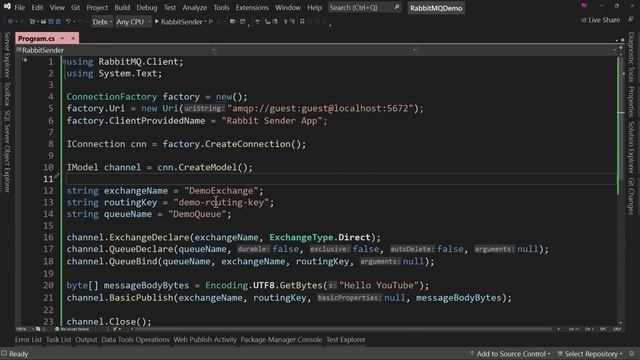The height and width of the screenshot is (360, 640).
Task: Open the Select Repository dropdown
Action: (x=590, y=353)
